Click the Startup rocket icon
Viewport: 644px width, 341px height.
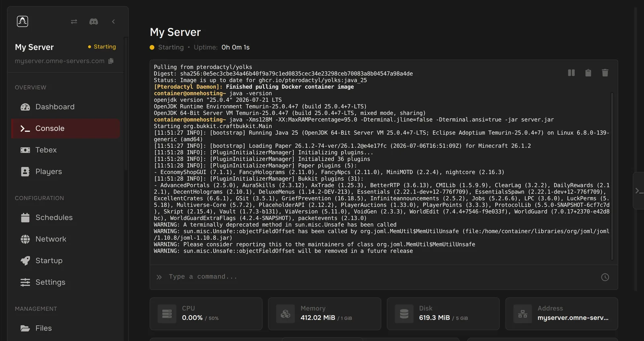(x=25, y=261)
